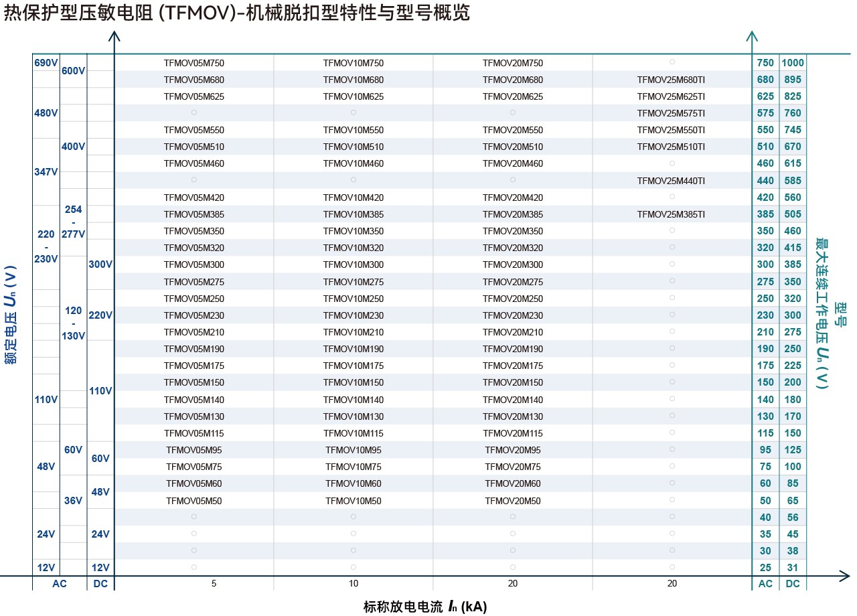The height and width of the screenshot is (616, 857).
Task: Click the TFMOV05M750 model cell
Action: [193, 63]
